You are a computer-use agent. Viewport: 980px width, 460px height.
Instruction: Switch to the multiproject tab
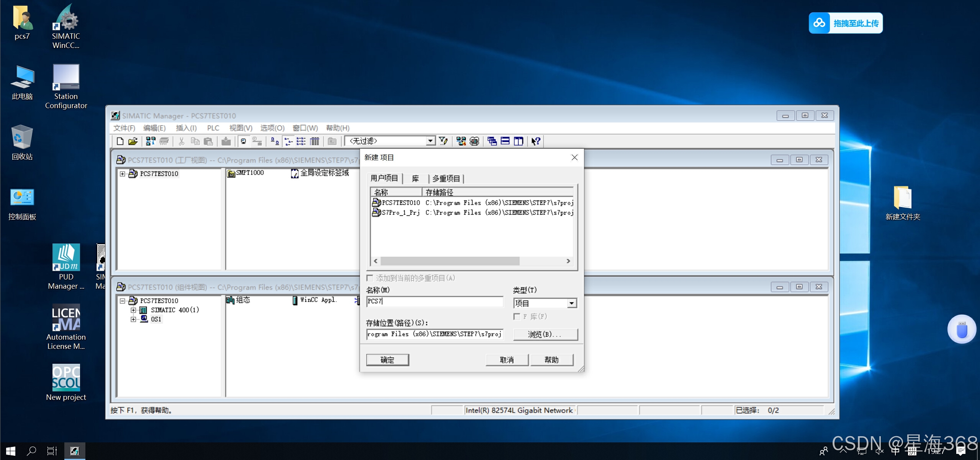(x=446, y=179)
